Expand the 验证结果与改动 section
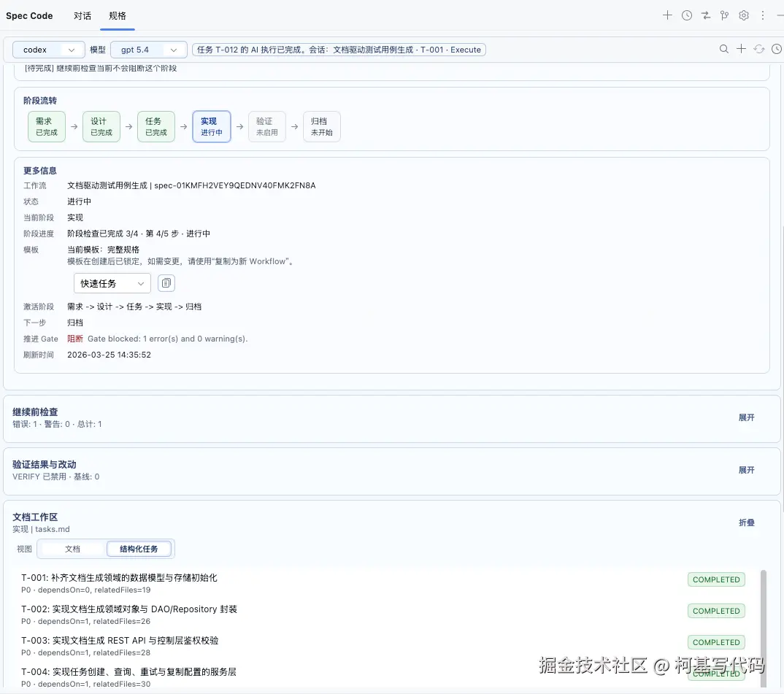Image resolution: width=784 pixels, height=694 pixels. click(x=746, y=470)
